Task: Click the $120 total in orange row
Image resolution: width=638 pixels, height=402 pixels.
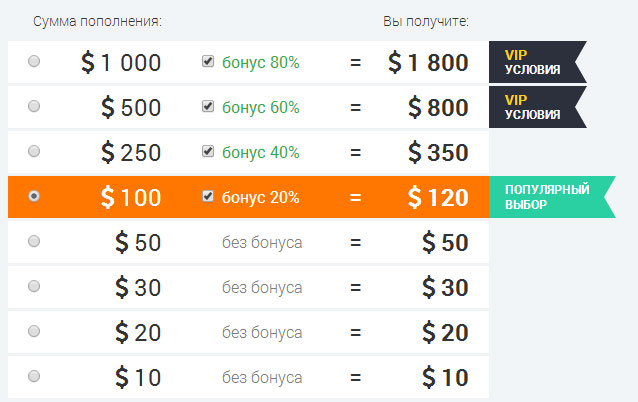Action: (x=438, y=198)
